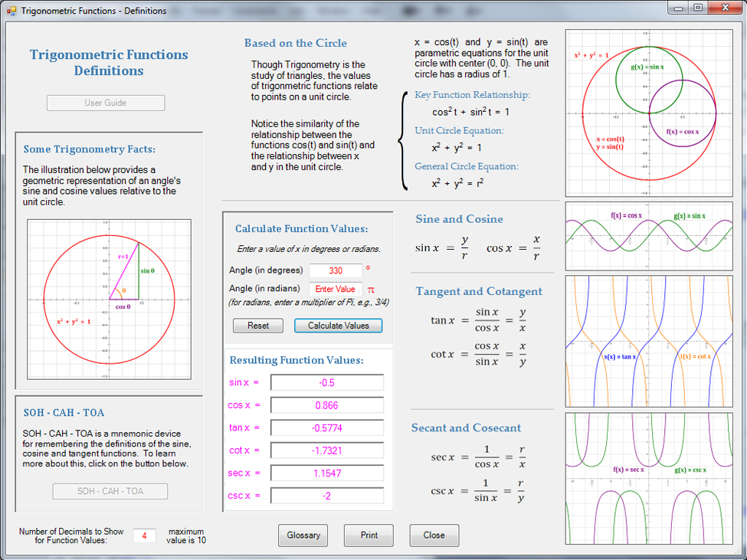
Task: Select the csc x result box
Action: (x=327, y=496)
